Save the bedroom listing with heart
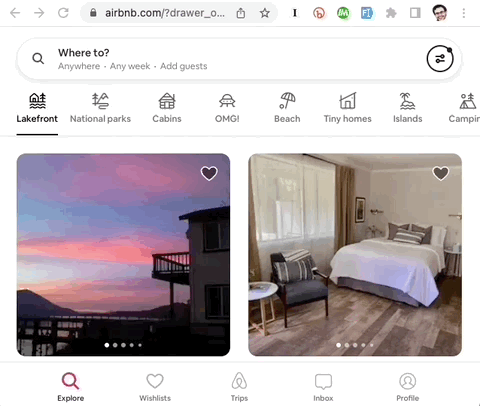480x406 pixels. point(441,173)
